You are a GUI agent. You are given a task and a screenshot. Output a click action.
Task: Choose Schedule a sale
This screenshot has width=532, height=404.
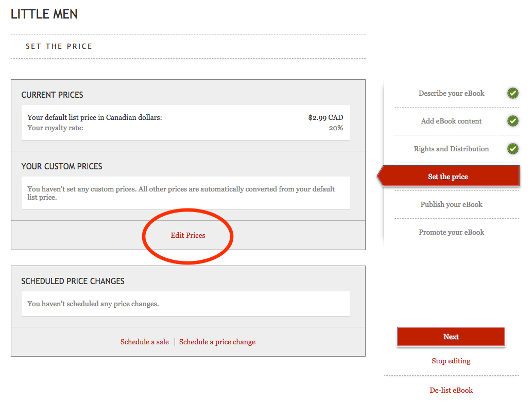coord(145,342)
